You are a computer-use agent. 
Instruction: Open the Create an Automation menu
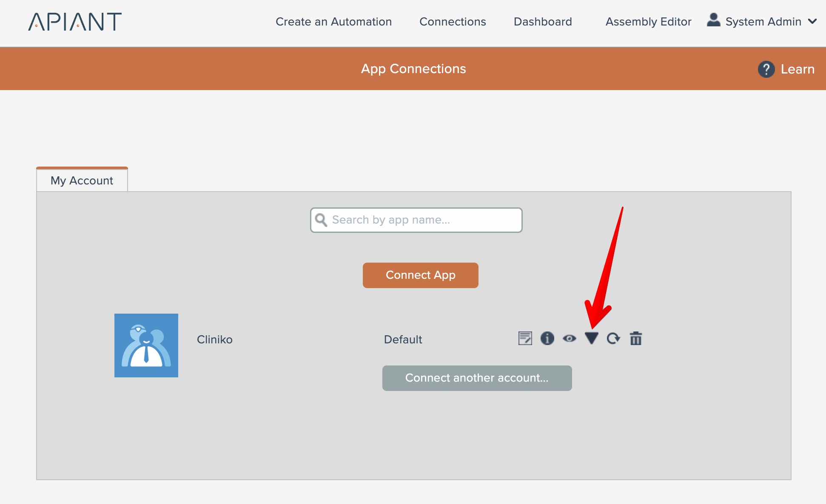333,22
